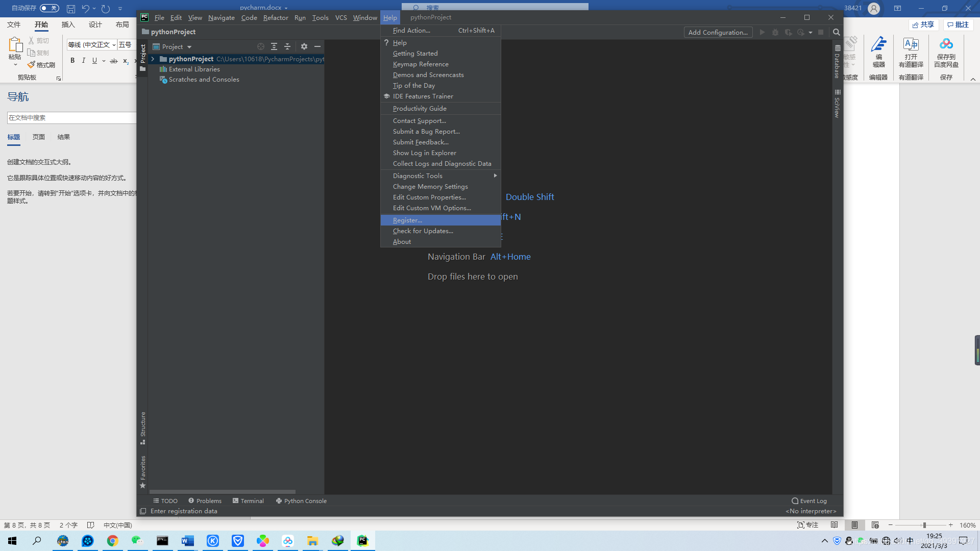Open the Tools menu

coord(320,17)
